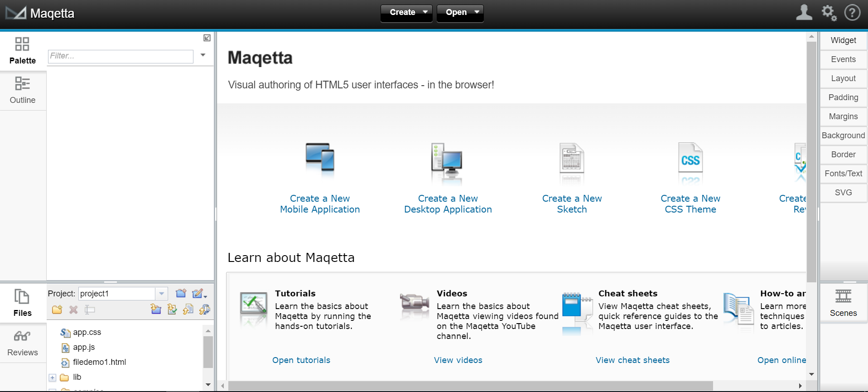
Task: Click the CSS theme file icon
Action: click(690, 158)
